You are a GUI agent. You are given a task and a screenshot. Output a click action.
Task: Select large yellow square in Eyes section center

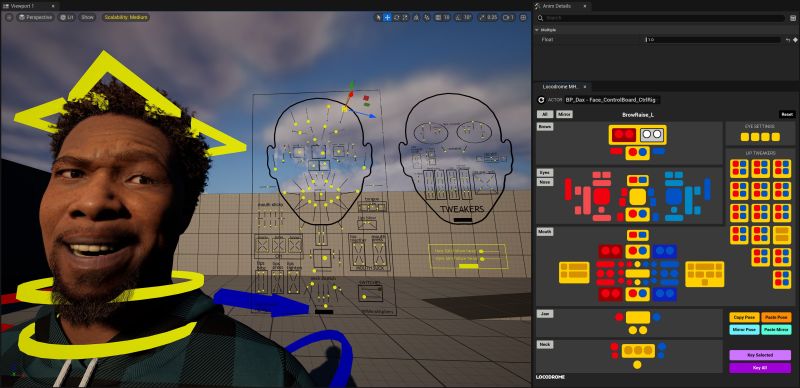638,197
